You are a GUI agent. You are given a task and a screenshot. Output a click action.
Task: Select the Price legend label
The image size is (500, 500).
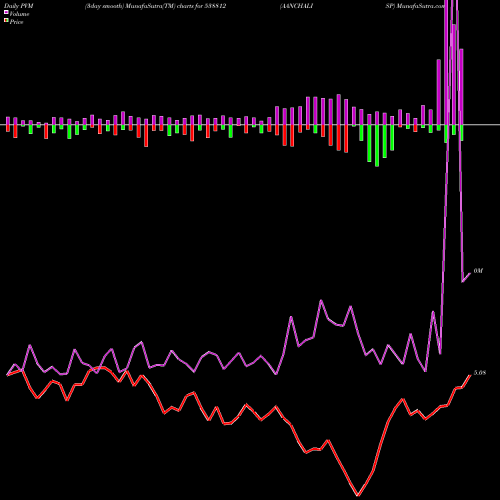16,22
